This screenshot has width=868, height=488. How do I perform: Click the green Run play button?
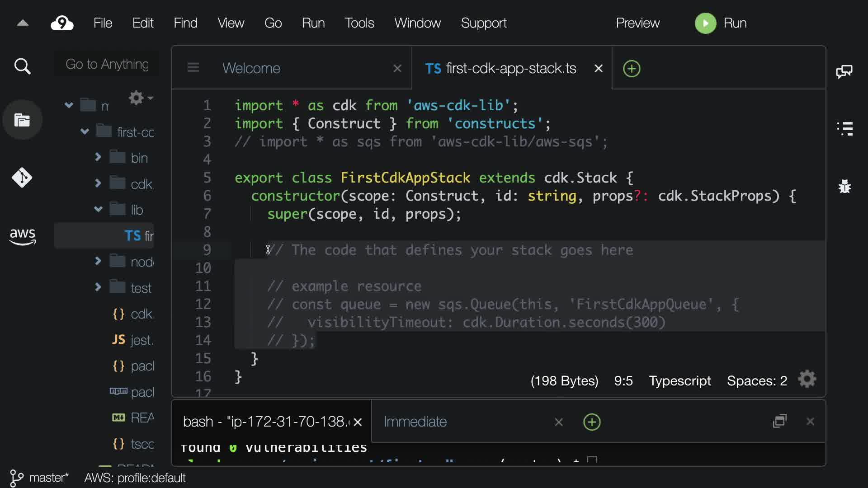[x=705, y=23]
